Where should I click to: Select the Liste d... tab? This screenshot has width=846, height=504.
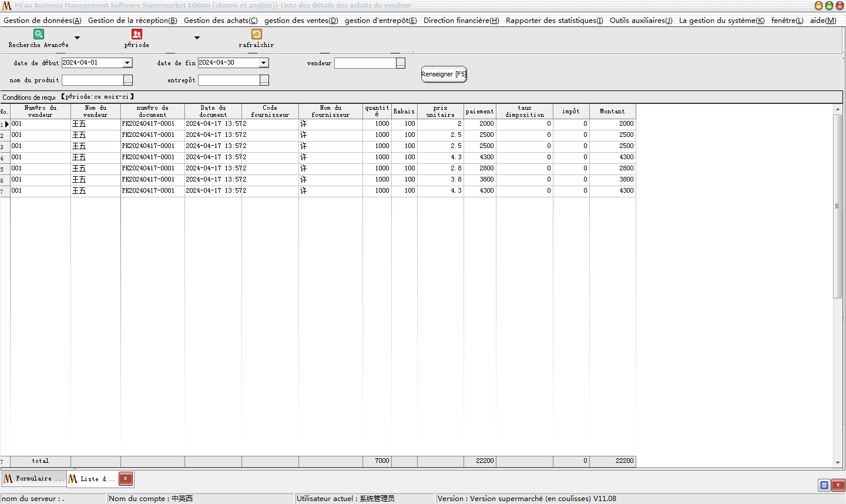coord(93,479)
